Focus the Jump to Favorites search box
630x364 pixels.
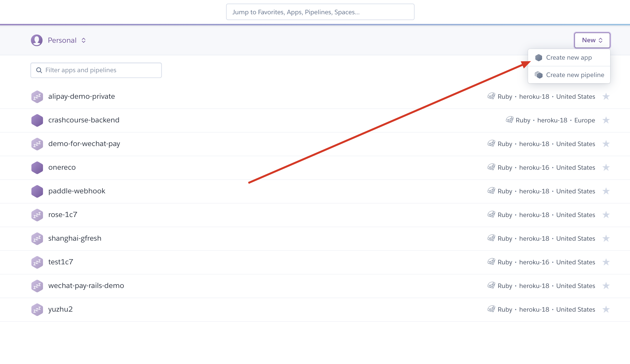coord(320,12)
